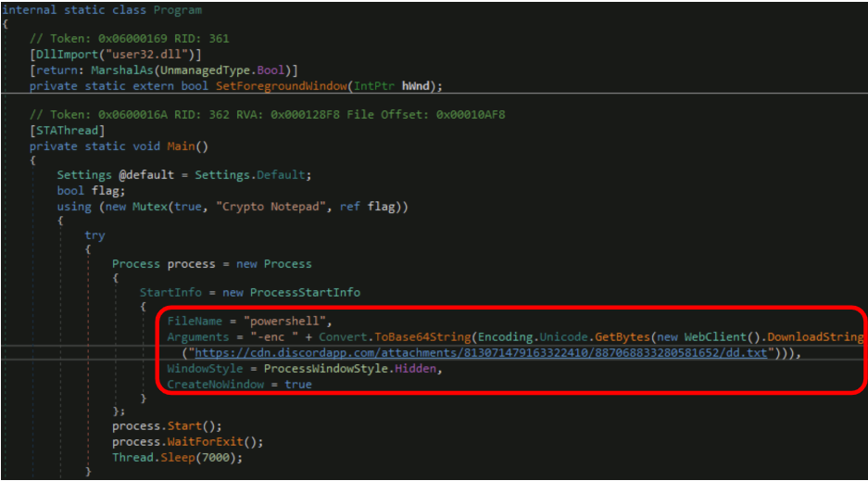
Task: Click 'new Process' type name
Action: [288, 264]
